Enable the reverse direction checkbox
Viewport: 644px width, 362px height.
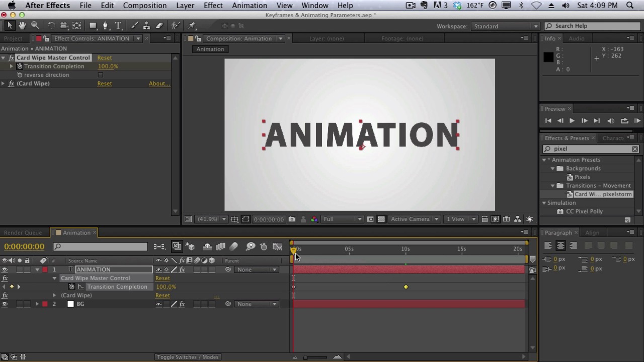tap(100, 75)
